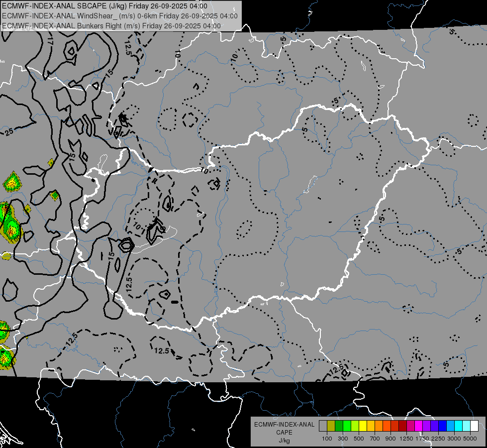Click the SBCAPE title line in header
Viewport: 487px width, 448px height.
[x=104, y=6]
